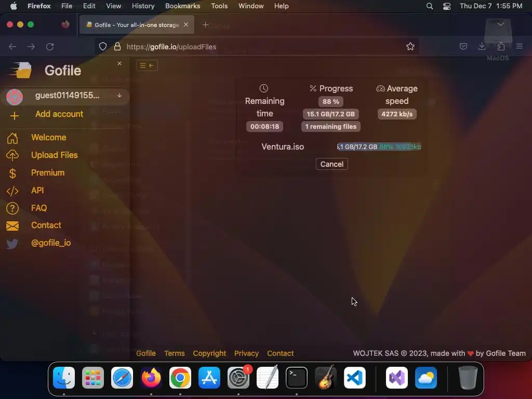Click the API code brackets icon
The width and height of the screenshot is (532, 399).
click(x=12, y=191)
